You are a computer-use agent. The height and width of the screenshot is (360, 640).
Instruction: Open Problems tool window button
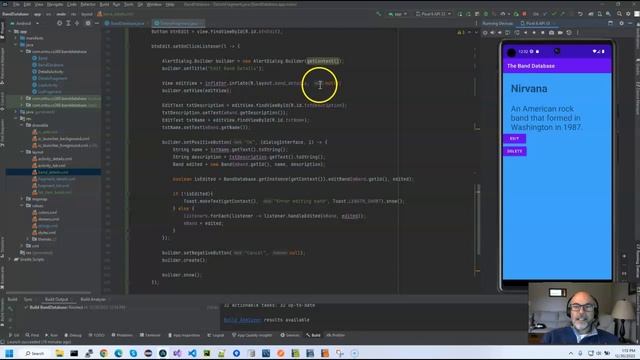tap(122, 335)
